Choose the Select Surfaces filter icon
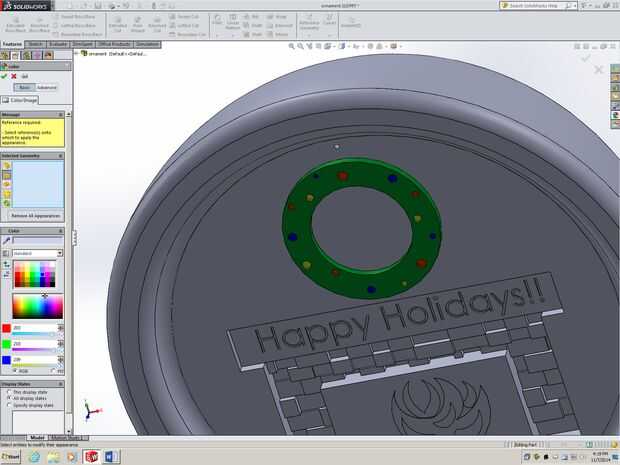 [7, 184]
